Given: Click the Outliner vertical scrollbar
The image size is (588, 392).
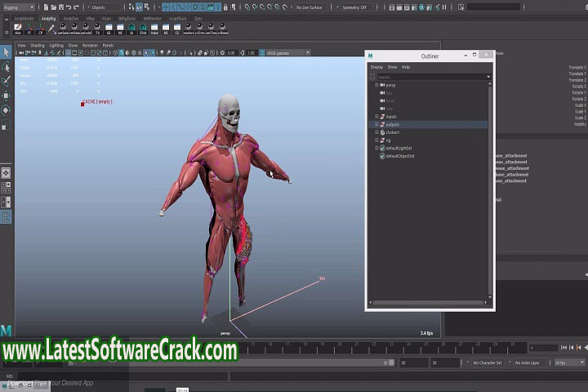Looking at the screenshot, I should click(x=490, y=189).
